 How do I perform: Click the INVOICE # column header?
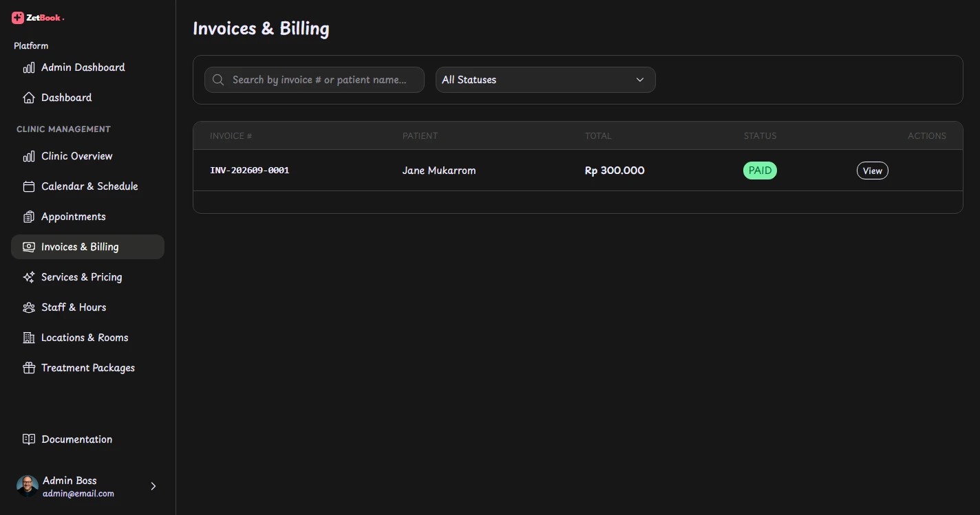pos(231,136)
